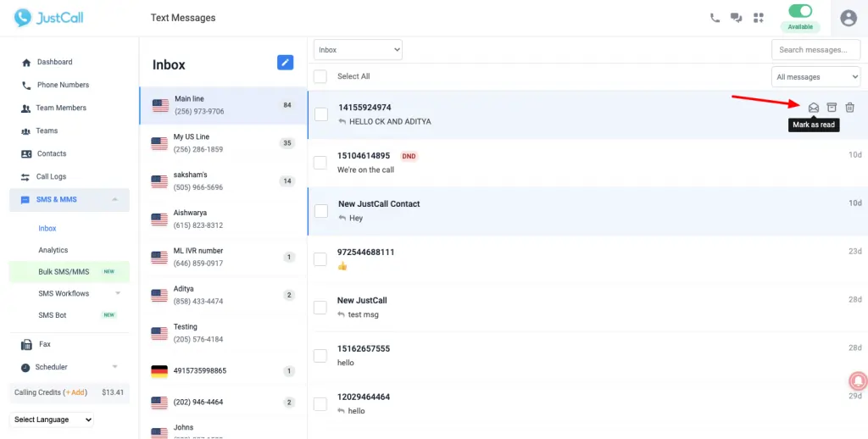Open the thumbs up message from 972544688111

pos(587,259)
